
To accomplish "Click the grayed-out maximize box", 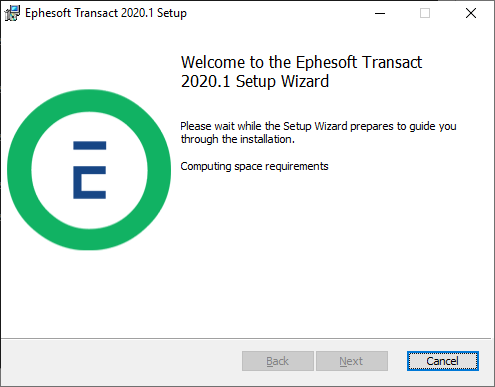I will [425, 13].
